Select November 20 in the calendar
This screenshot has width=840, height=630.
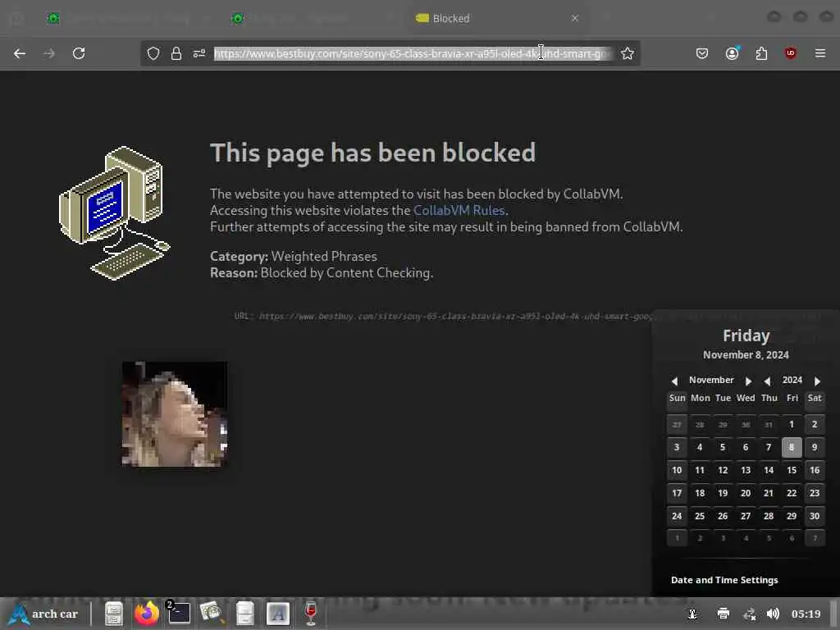[x=746, y=493]
